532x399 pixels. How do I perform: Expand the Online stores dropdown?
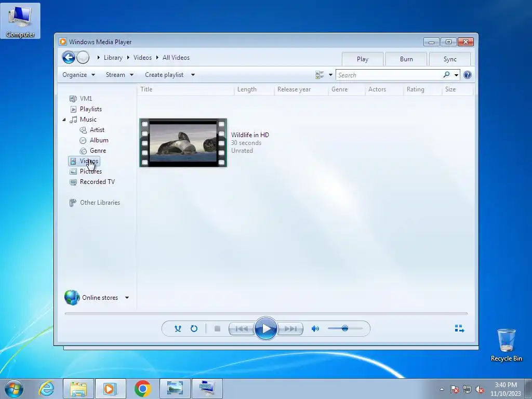click(127, 298)
